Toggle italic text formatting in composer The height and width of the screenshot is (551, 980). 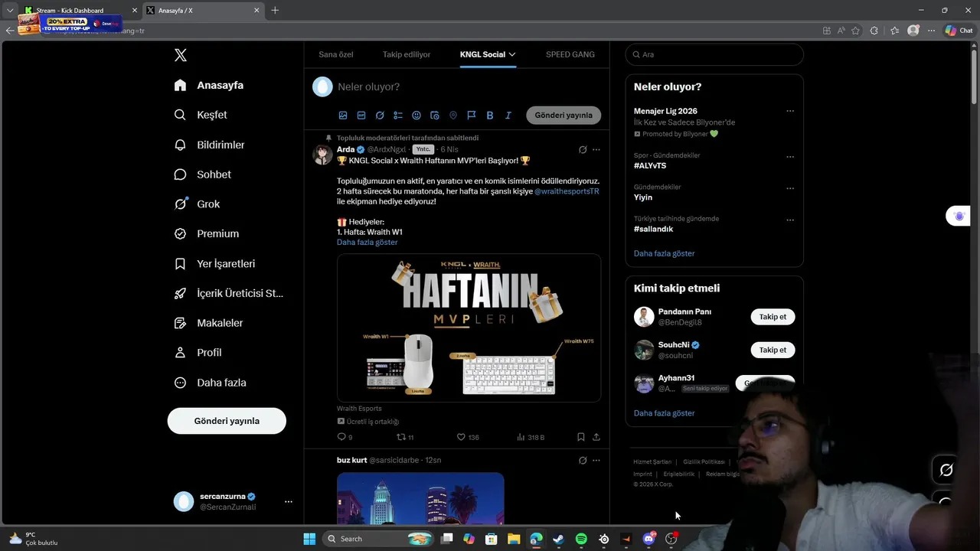pos(508,116)
